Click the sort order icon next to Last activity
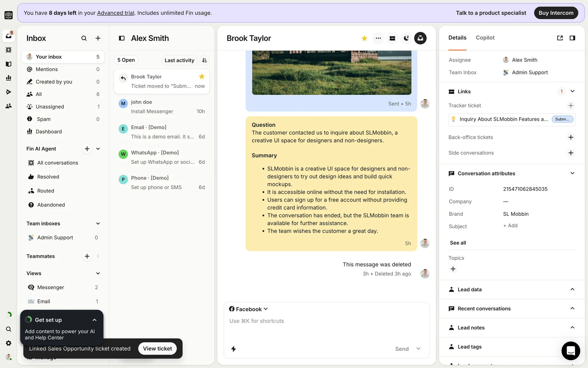The height and width of the screenshot is (368, 588). click(205, 60)
